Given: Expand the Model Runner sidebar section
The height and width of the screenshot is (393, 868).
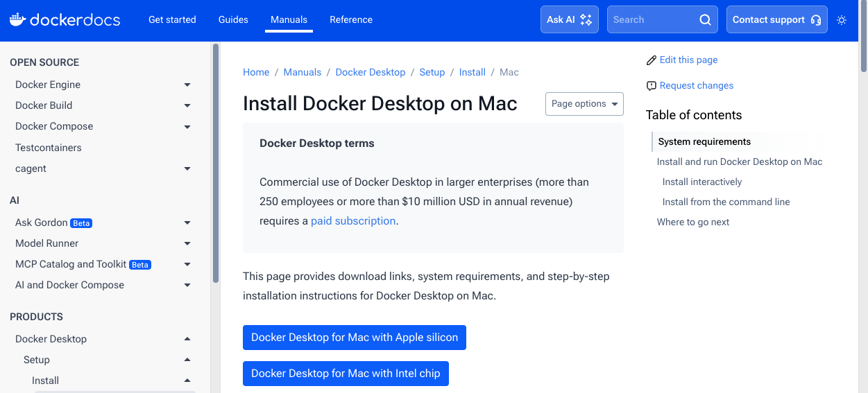Looking at the screenshot, I should [187, 243].
